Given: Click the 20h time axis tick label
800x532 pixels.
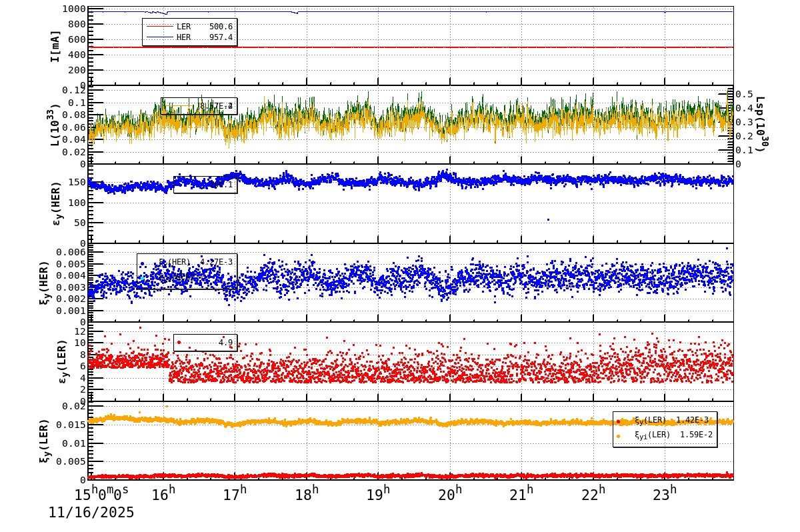Looking at the screenshot, I should click(449, 494).
